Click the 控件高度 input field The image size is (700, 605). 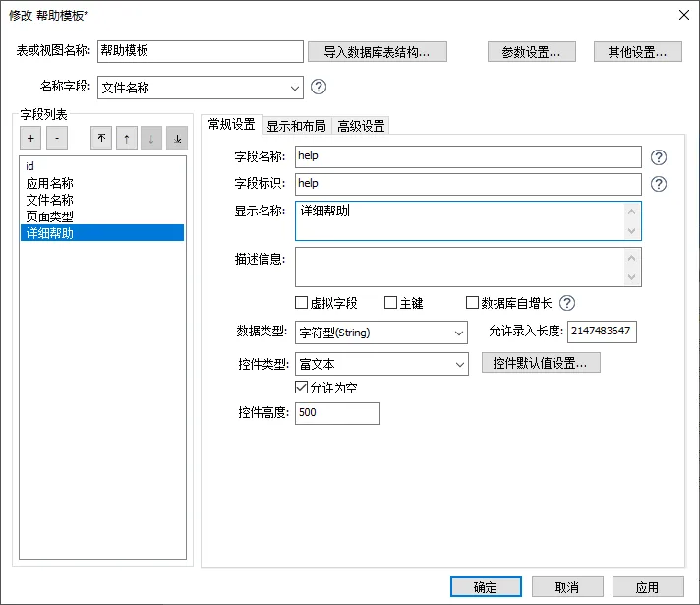(337, 414)
